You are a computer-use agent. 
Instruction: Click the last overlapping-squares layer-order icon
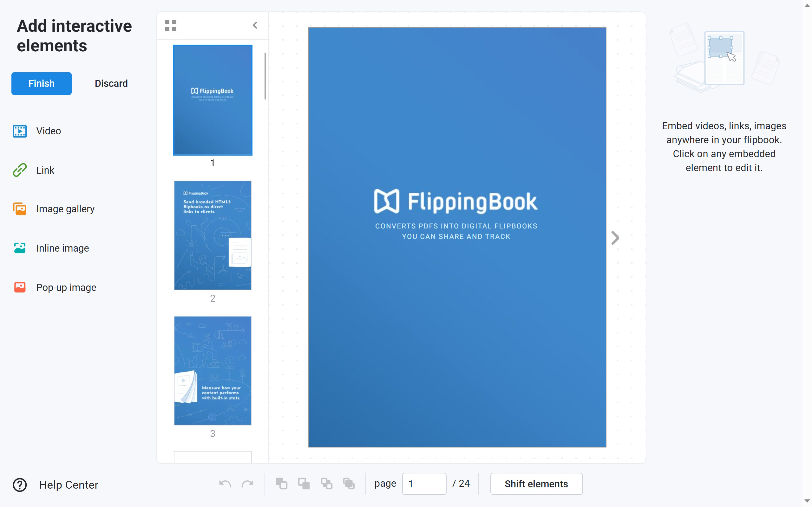349,484
